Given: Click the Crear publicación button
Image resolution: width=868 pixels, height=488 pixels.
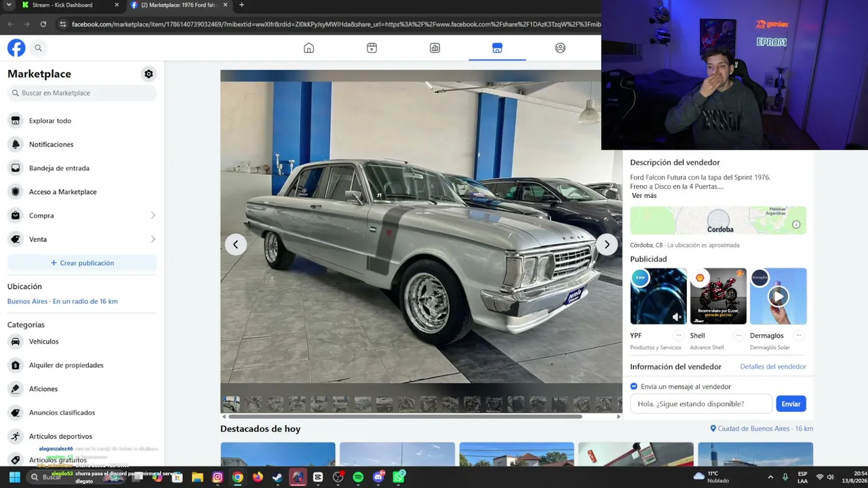Looking at the screenshot, I should (x=82, y=263).
